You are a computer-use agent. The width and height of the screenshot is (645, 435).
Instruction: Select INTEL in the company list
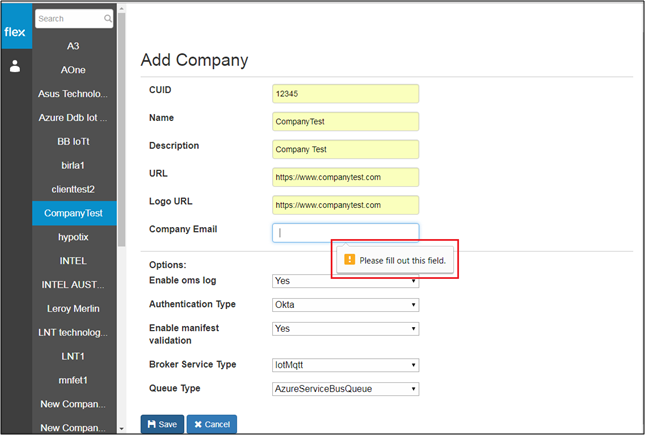click(x=74, y=261)
